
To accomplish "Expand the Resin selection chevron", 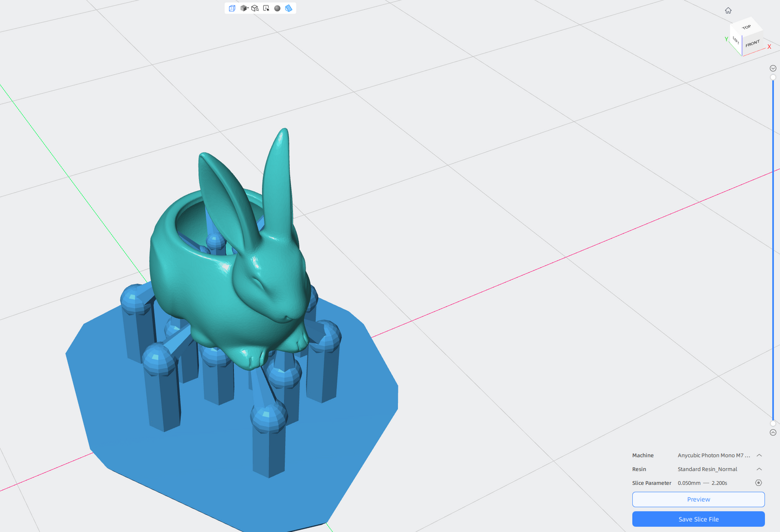I will click(x=759, y=469).
